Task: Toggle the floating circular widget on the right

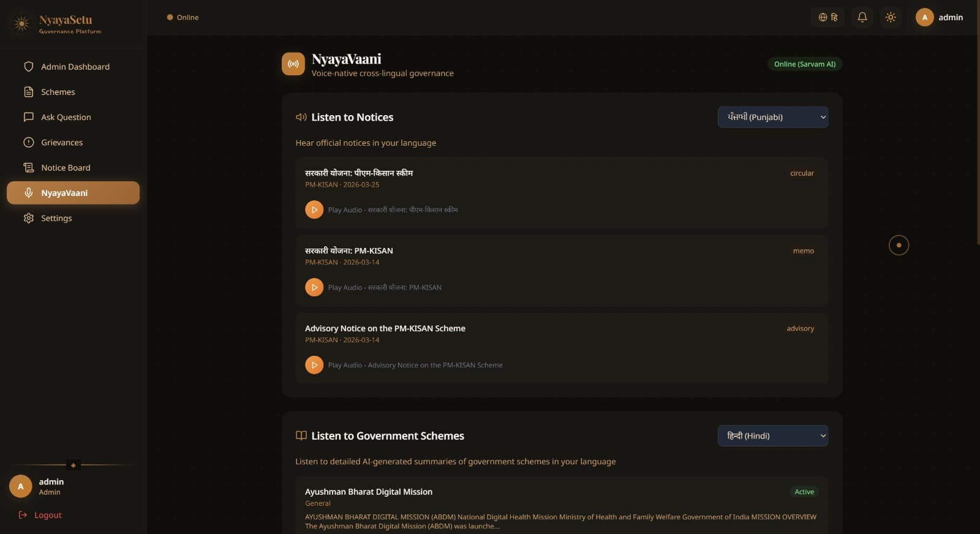Action: point(899,245)
